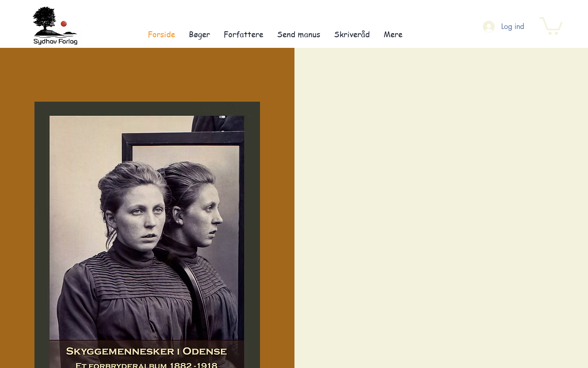Screen dimensions: 588x368
Task: Click the Sydhav Forlag logo
Action: [55, 26]
